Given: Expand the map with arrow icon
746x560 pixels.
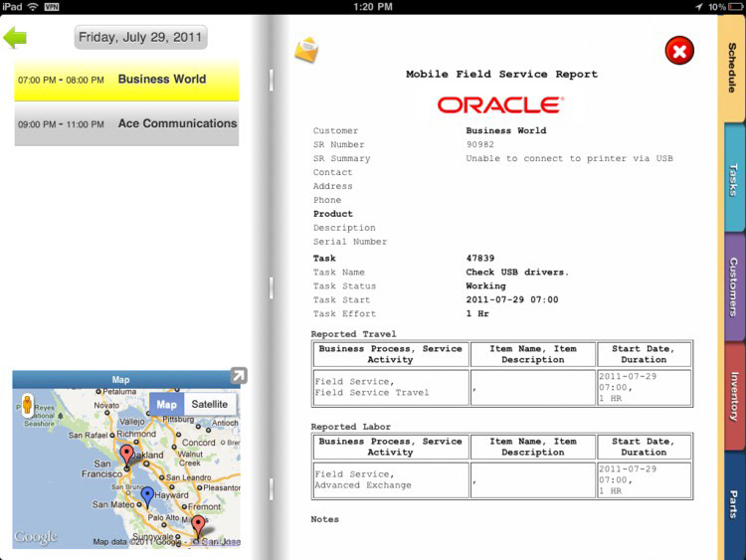Looking at the screenshot, I should (x=239, y=375).
